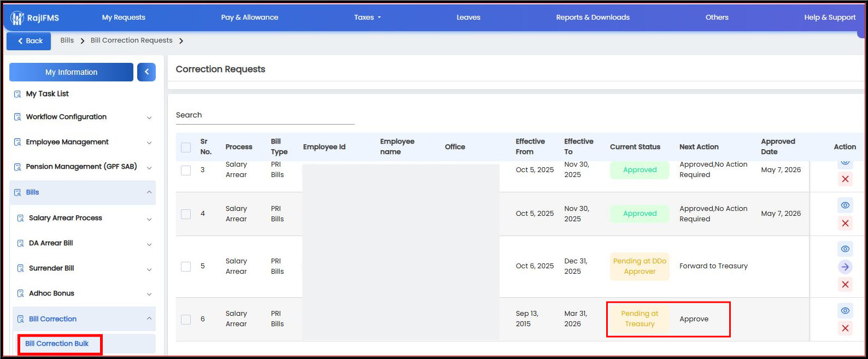Click the Back button
This screenshot has width=868, height=359.
pos(29,41)
